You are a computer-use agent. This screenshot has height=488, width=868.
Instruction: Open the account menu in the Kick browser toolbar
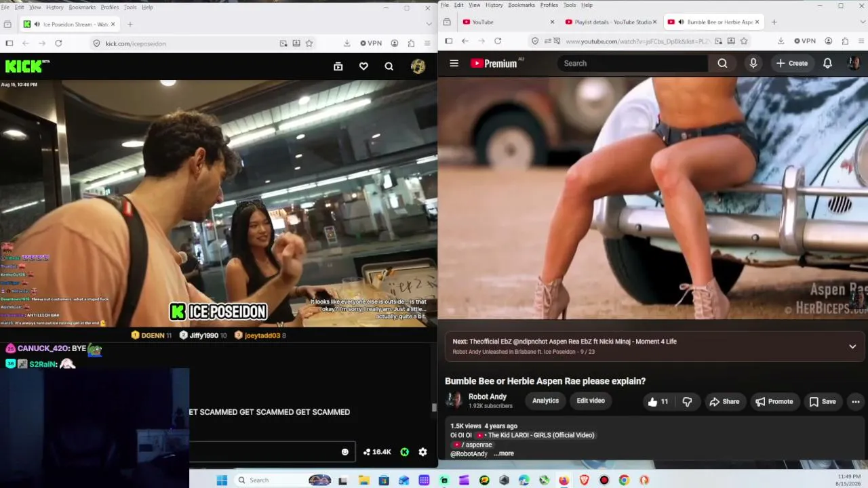395,43
